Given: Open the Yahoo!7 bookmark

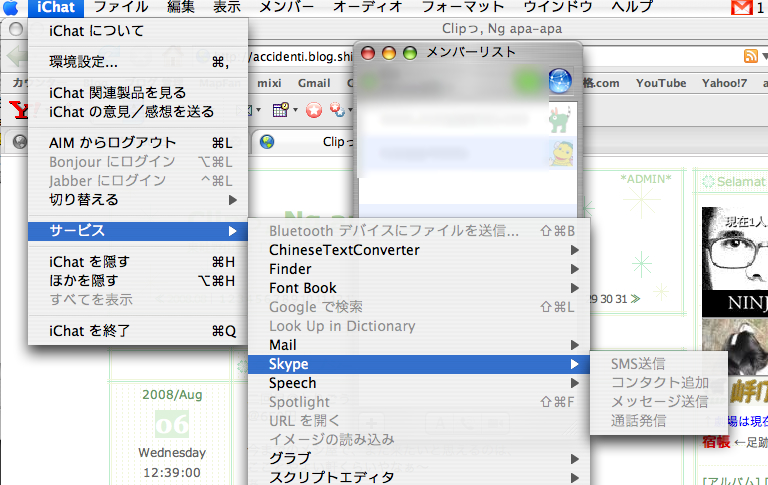Looking at the screenshot, I should pyautogui.click(x=724, y=83).
